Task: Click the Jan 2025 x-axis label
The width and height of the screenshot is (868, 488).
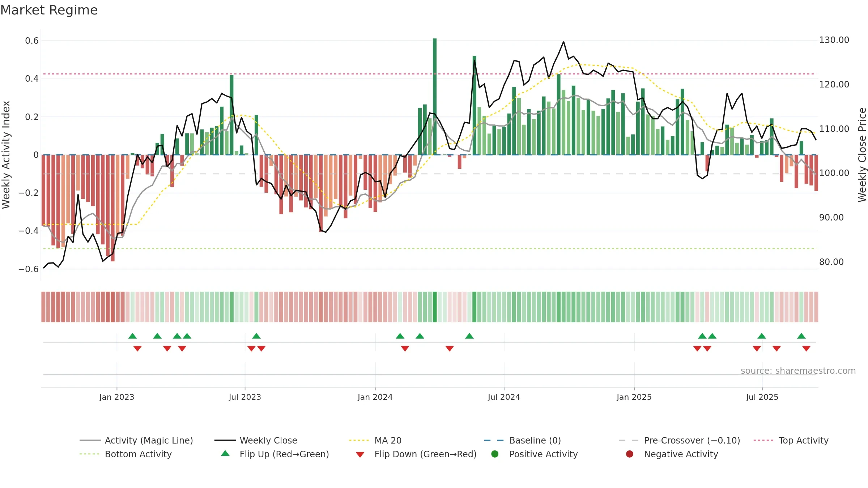Action: pos(634,397)
